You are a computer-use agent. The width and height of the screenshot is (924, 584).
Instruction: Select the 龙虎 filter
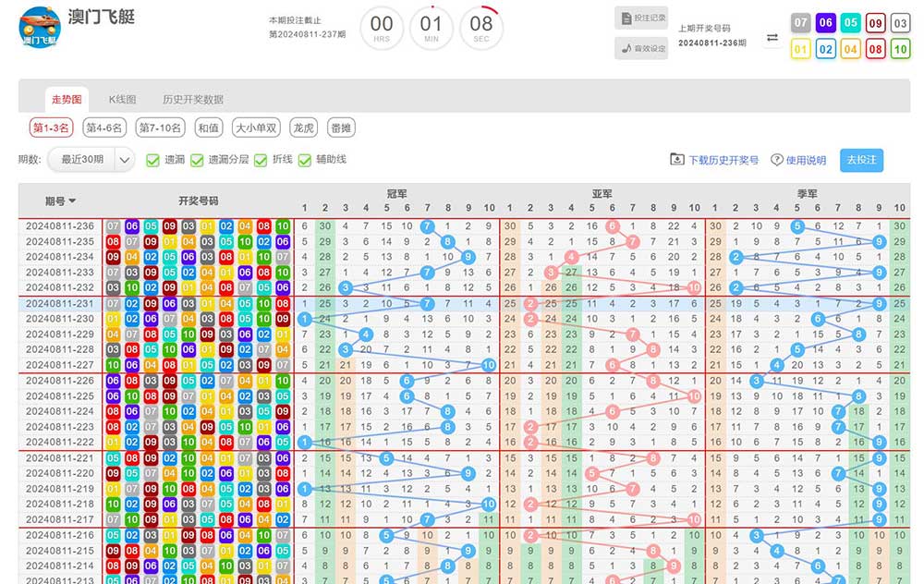tap(302, 128)
